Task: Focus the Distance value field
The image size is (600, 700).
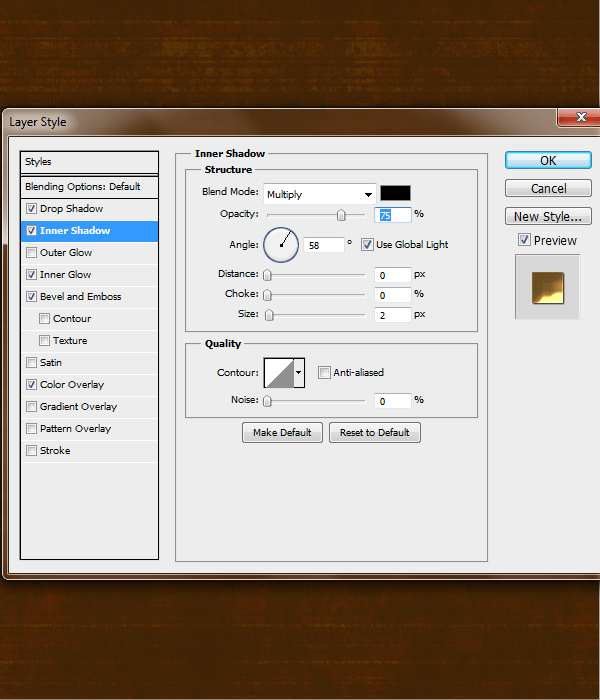Action: pos(392,275)
